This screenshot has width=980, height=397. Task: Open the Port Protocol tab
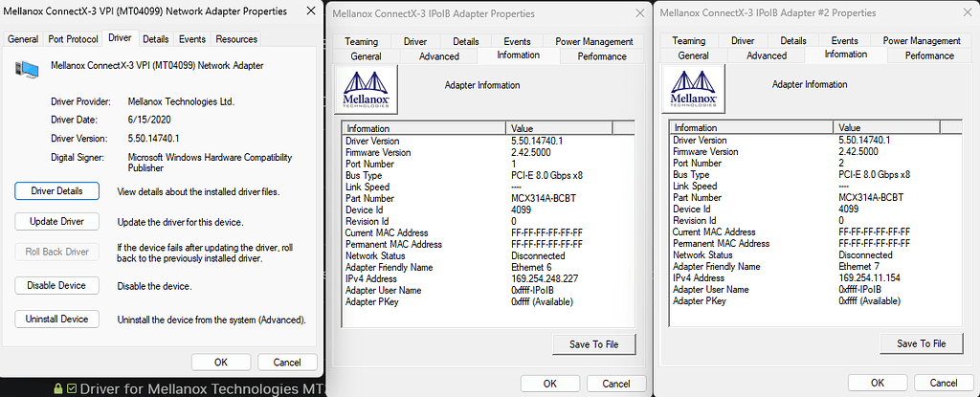tap(73, 39)
